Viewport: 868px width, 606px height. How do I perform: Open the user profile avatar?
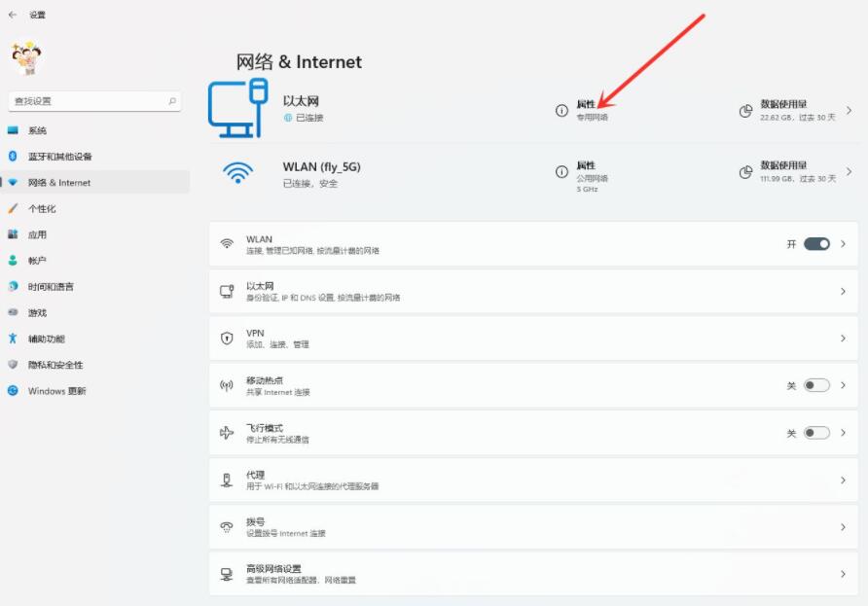[26, 57]
